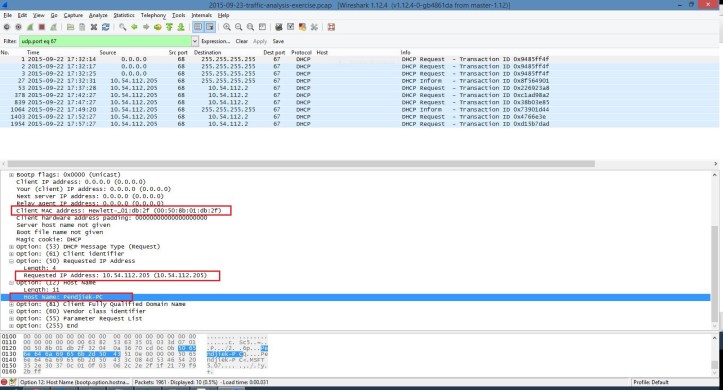Image resolution: width=723 pixels, height=390 pixels.
Task: Reload the capture file
Action: pyautogui.click(x=106, y=27)
